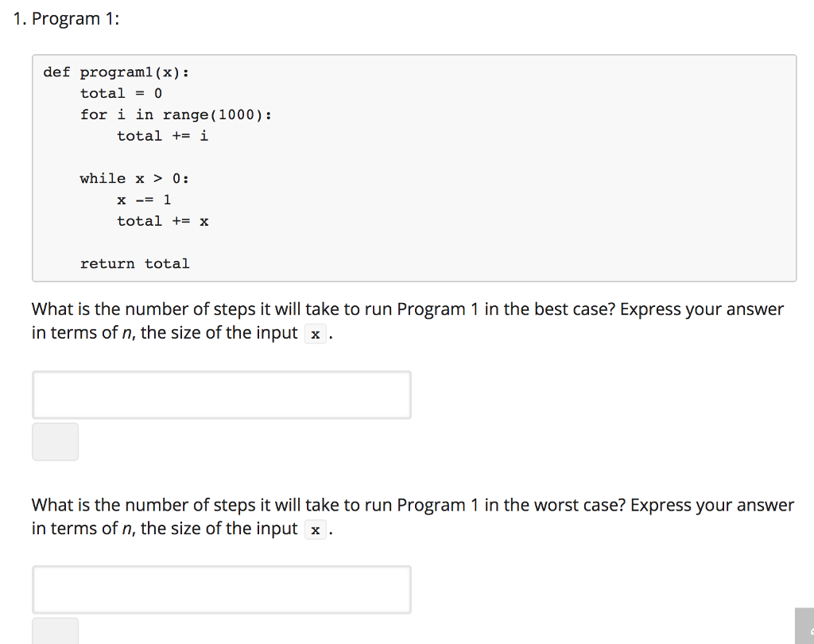Click the for i in range(1000): line

pyautogui.click(x=176, y=114)
